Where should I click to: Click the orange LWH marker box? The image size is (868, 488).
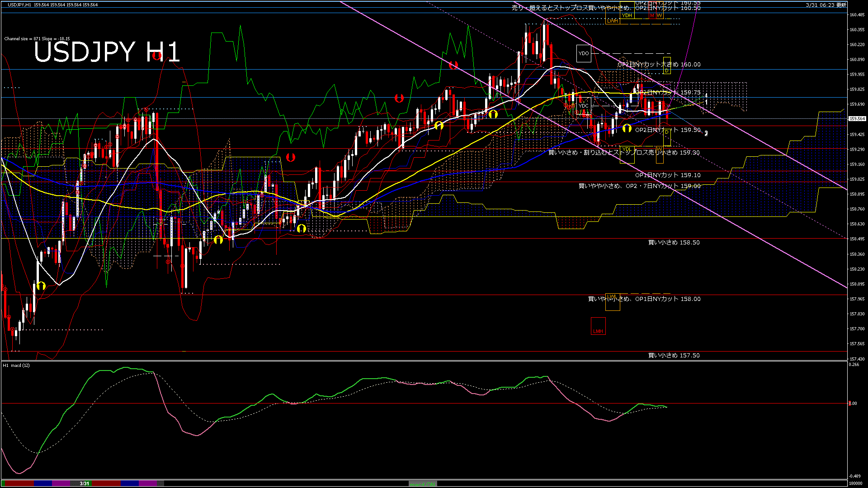(613, 21)
